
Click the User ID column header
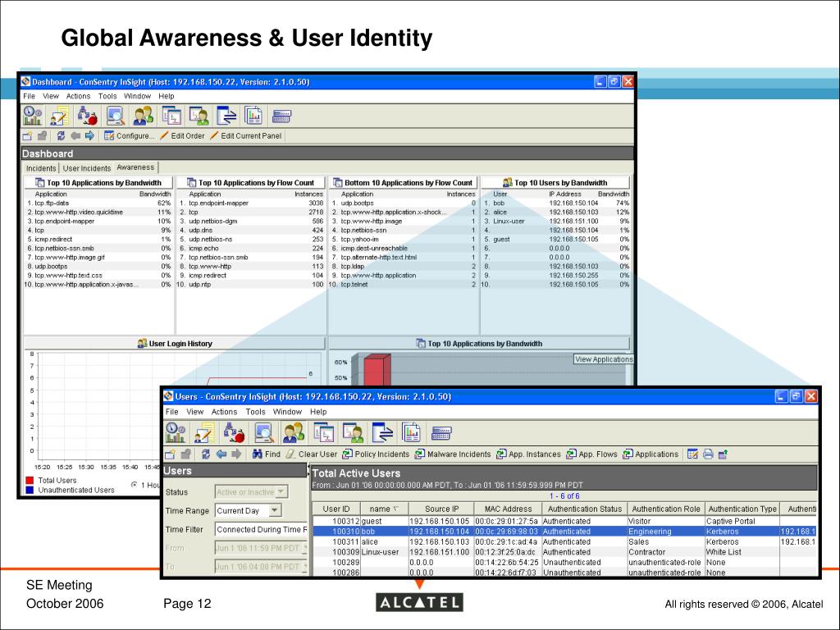[x=336, y=509]
